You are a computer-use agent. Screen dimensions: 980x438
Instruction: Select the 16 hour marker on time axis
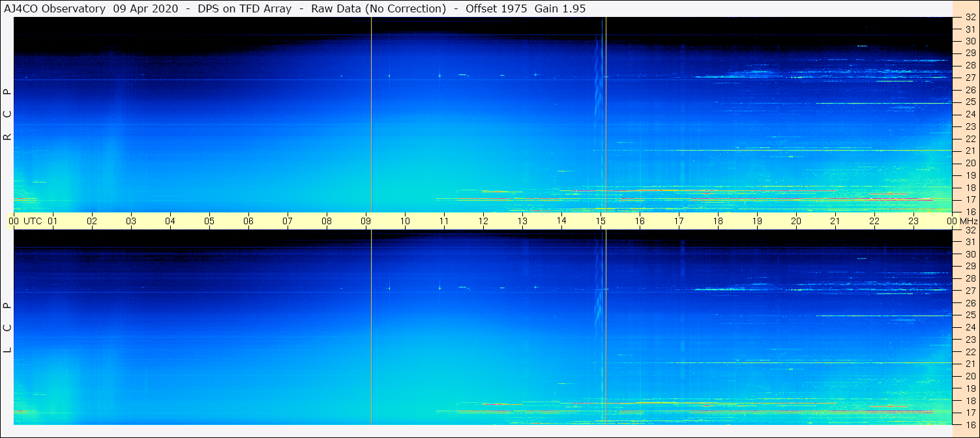point(640,221)
